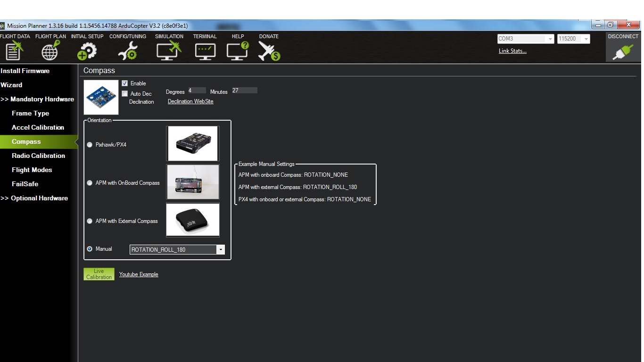Click the 3DR external compass thumbnail
The height and width of the screenshot is (362, 644).
pyautogui.click(x=192, y=220)
